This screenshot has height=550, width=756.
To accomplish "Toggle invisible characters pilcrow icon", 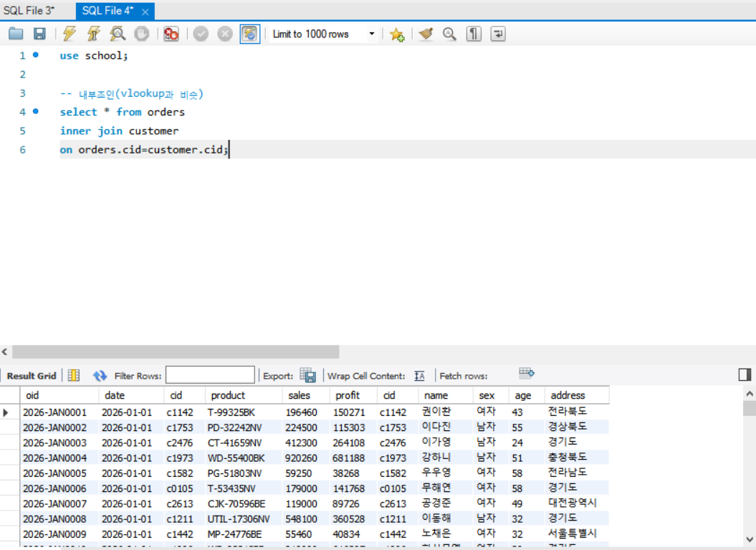I will point(474,34).
